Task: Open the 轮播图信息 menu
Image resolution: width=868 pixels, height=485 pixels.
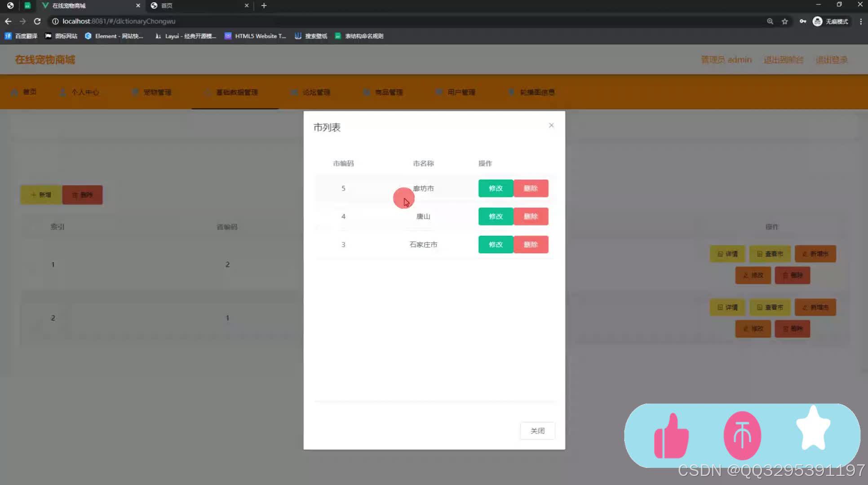Action: click(531, 92)
